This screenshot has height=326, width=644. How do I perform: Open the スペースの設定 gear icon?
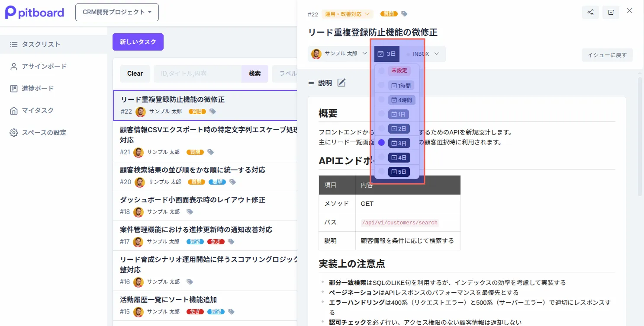click(x=13, y=132)
